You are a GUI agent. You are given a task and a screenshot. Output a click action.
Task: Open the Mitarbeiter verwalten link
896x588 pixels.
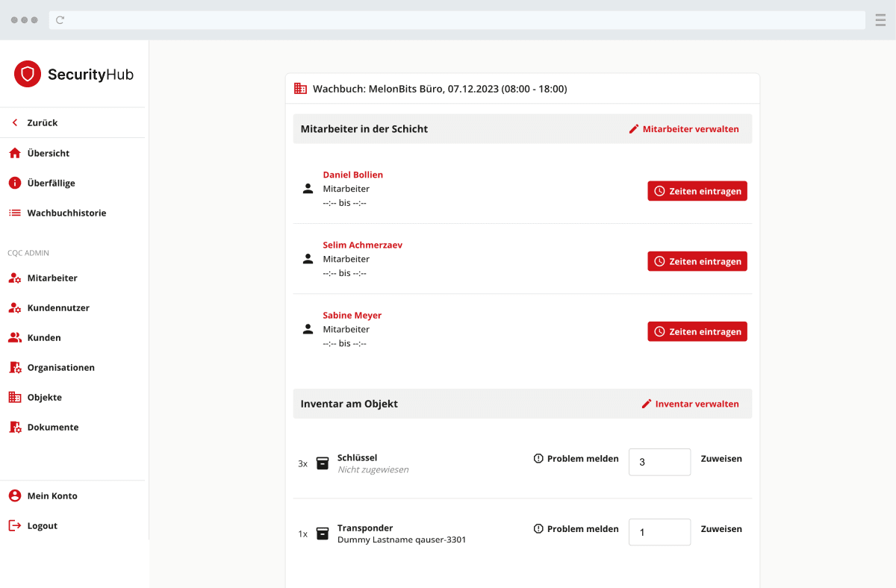click(684, 129)
